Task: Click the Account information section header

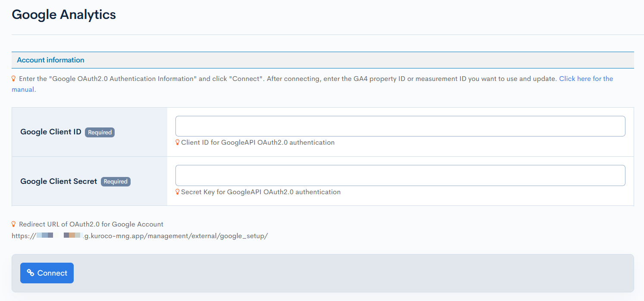Action: (322, 60)
